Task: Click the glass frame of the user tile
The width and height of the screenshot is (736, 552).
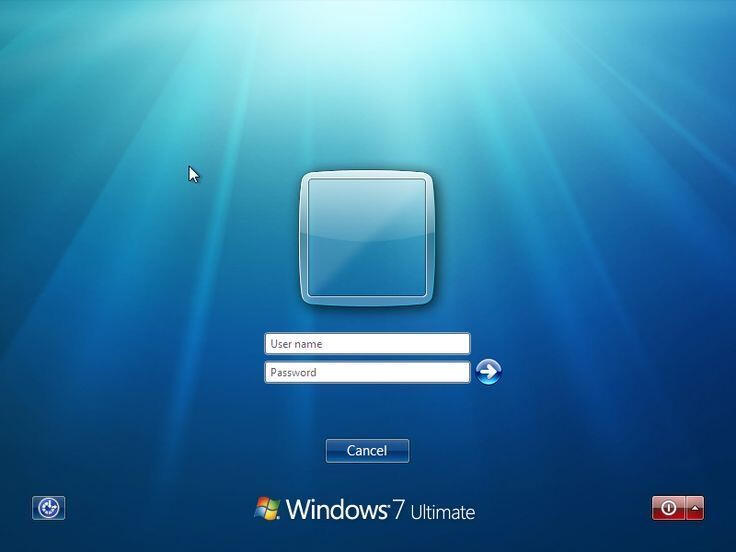Action: pyautogui.click(x=304, y=237)
